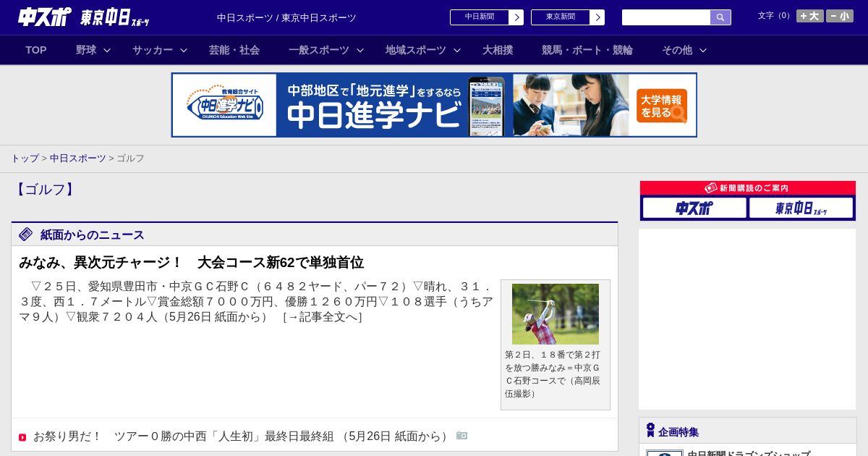Screen dimensions: 868x456
Task: Open the お祭り男だ！ 中西 article link
Action: (x=242, y=436)
